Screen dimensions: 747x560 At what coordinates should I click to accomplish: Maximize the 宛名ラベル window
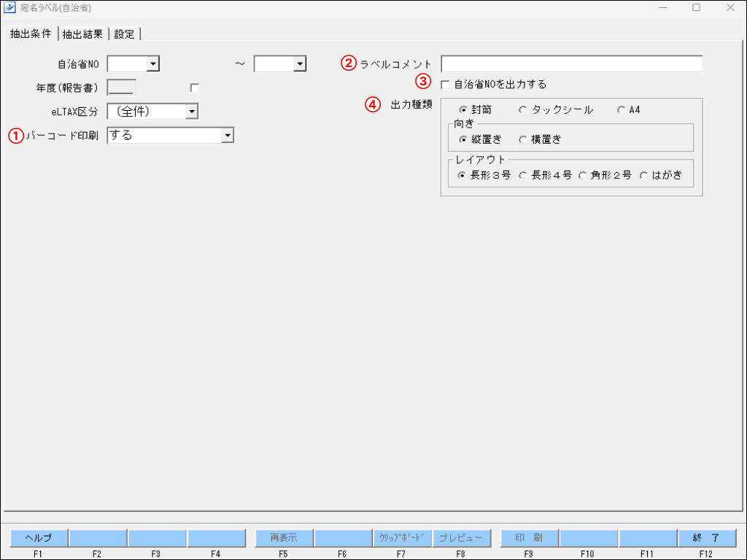pos(696,7)
